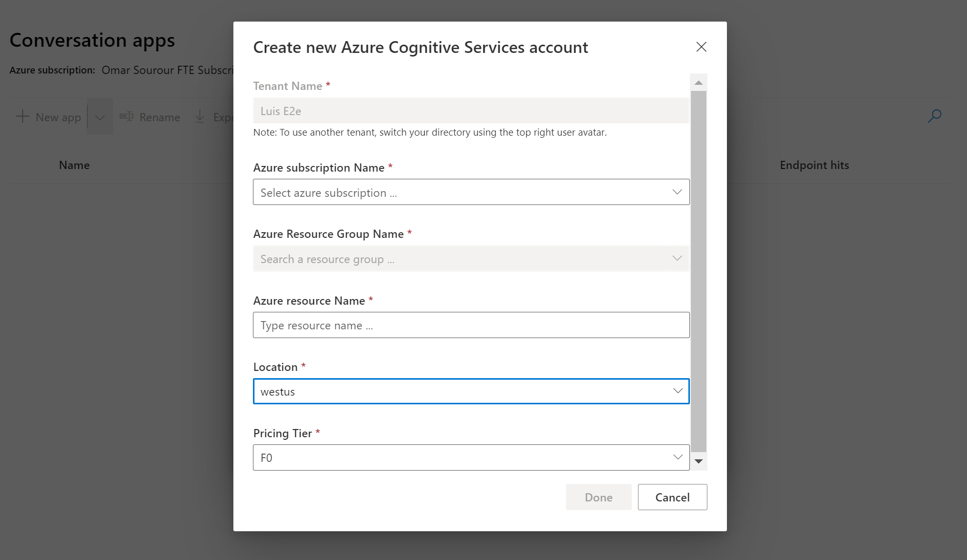Click the scrollbar up arrow

[699, 83]
